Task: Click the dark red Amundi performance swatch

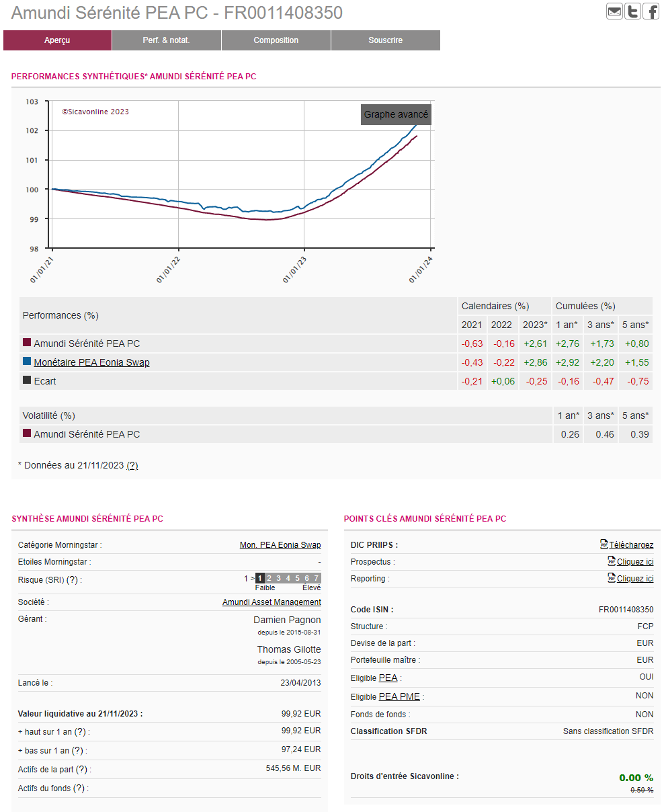Action: pos(27,343)
